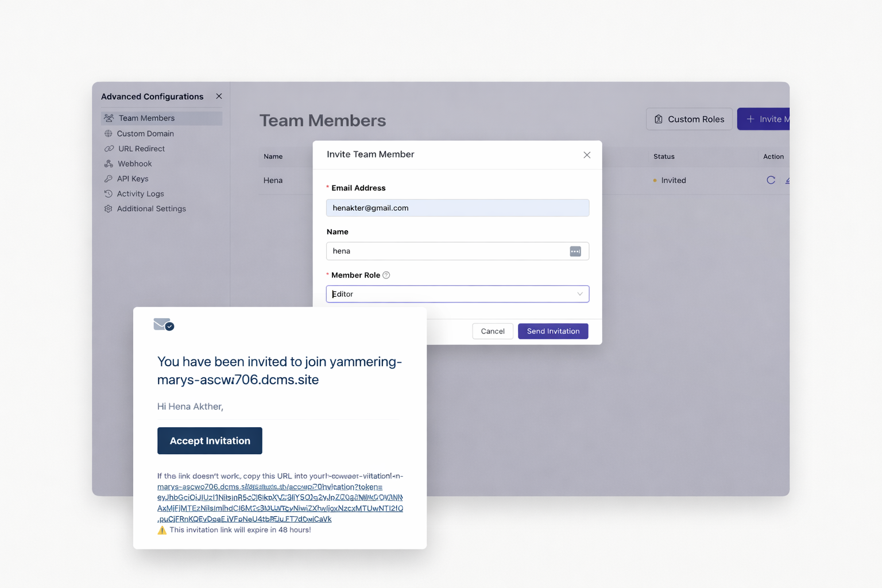The height and width of the screenshot is (588, 882).
Task: Click the Accept Invitation button
Action: click(210, 441)
